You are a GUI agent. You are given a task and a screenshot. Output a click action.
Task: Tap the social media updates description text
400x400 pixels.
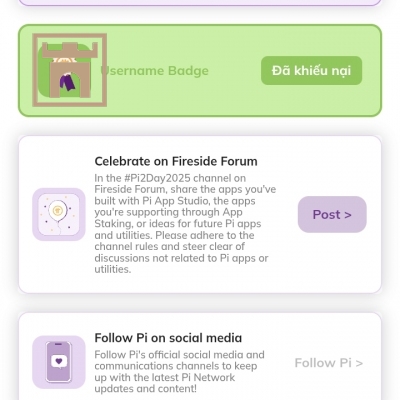click(x=179, y=372)
